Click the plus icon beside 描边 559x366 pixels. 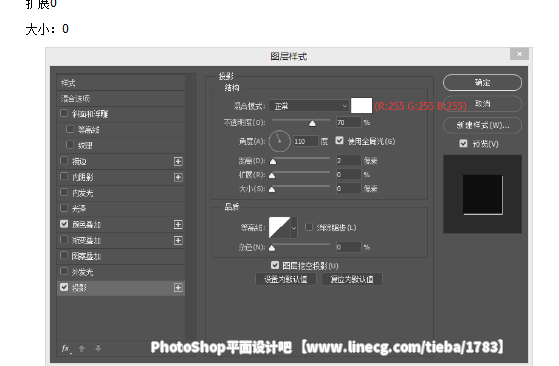(x=178, y=161)
